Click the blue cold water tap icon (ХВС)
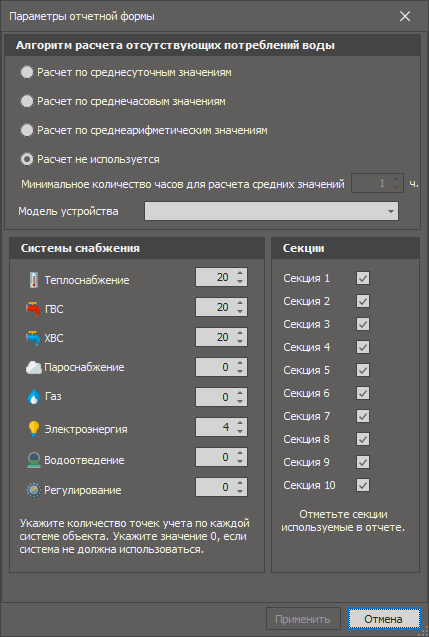 click(x=33, y=338)
